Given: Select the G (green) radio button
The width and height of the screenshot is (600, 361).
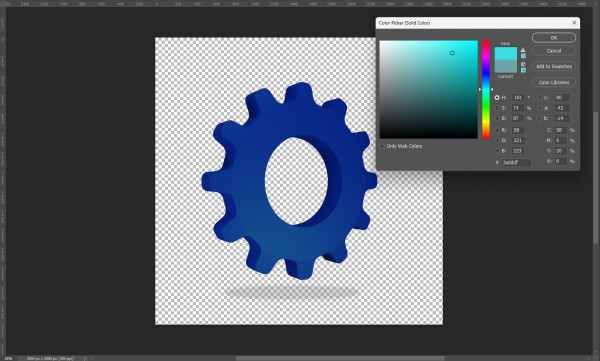Looking at the screenshot, I should coord(497,140).
